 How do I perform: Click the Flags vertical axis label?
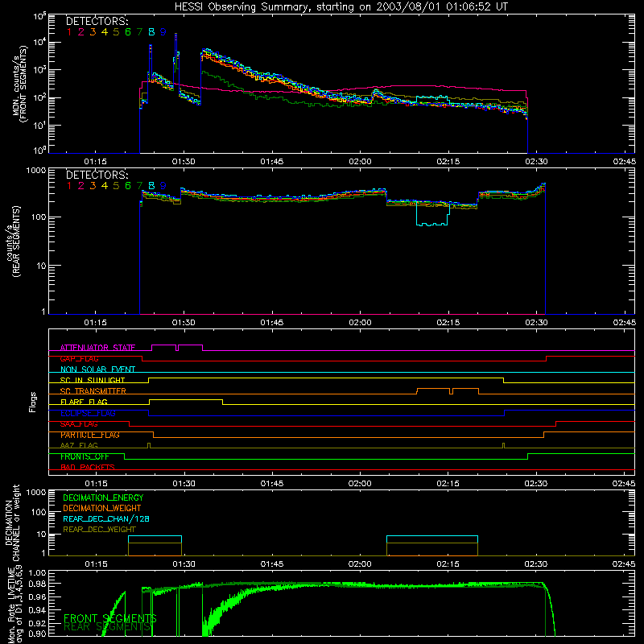[x=33, y=402]
